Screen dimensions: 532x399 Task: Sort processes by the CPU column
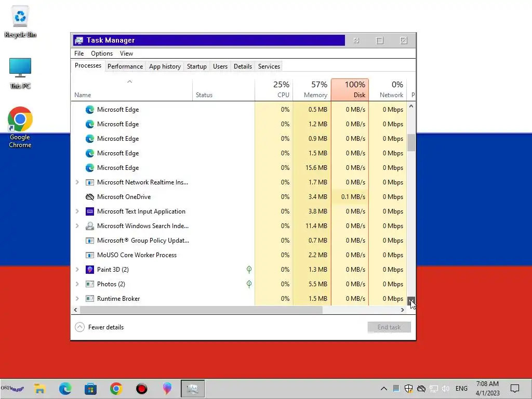pos(274,89)
